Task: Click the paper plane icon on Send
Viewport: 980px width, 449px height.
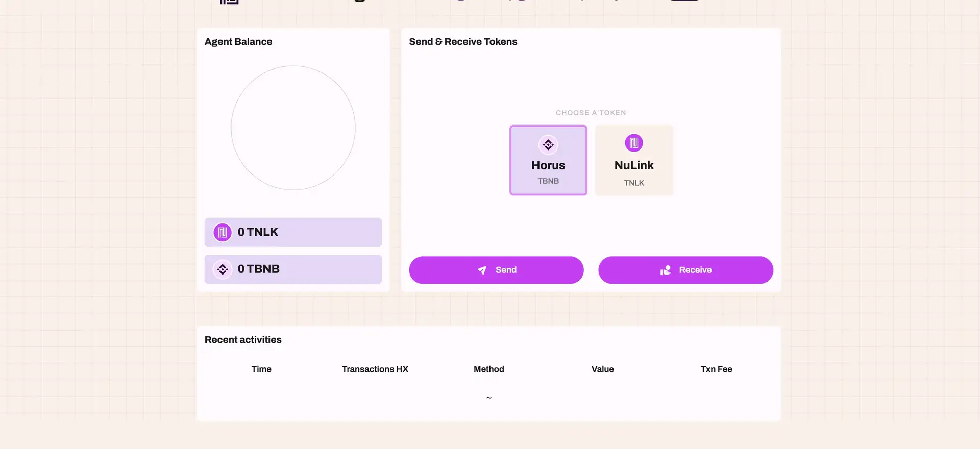Action: click(x=482, y=270)
